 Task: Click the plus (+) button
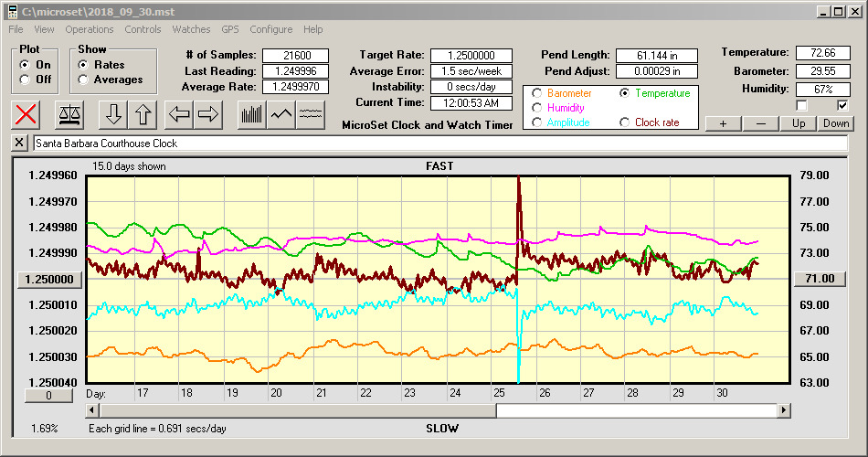[x=723, y=123]
